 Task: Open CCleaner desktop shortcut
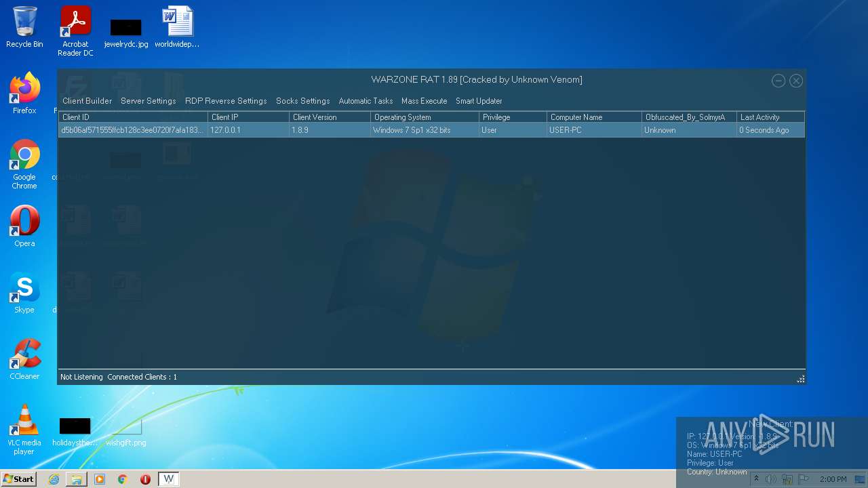(x=24, y=359)
